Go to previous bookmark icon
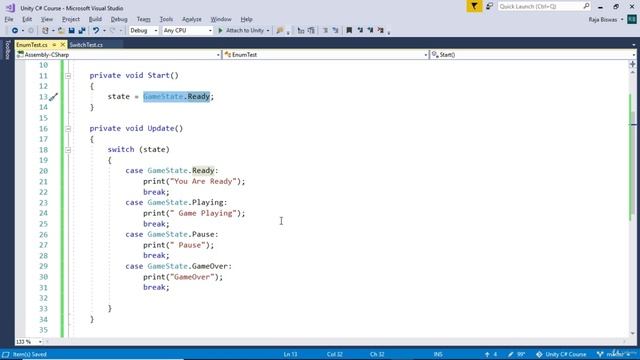The image size is (640, 360). tap(360, 31)
